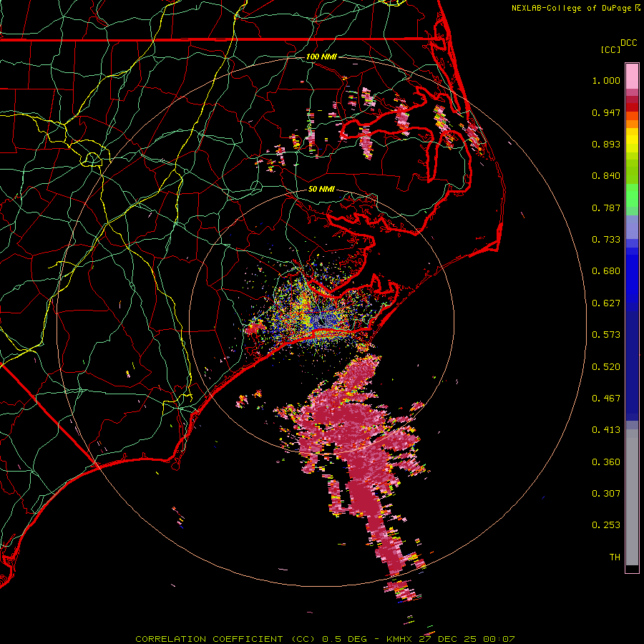Pick the light pink top color bar segment
The width and height of the screenshot is (644, 644).
(632, 76)
